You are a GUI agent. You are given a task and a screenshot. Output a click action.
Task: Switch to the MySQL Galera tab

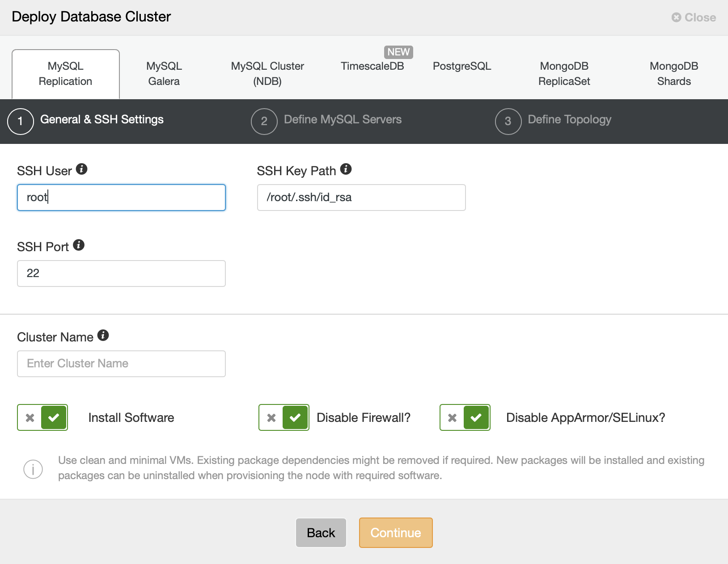pyautogui.click(x=164, y=74)
